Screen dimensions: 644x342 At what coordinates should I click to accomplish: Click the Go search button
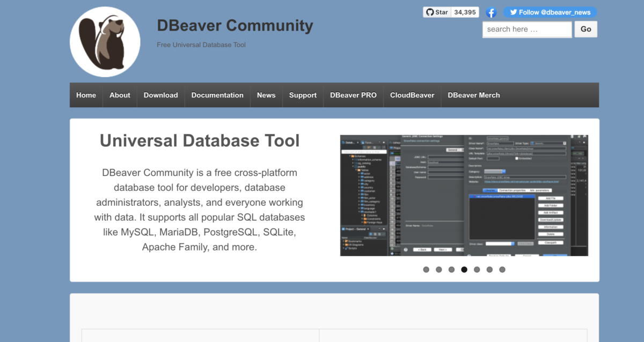(586, 29)
